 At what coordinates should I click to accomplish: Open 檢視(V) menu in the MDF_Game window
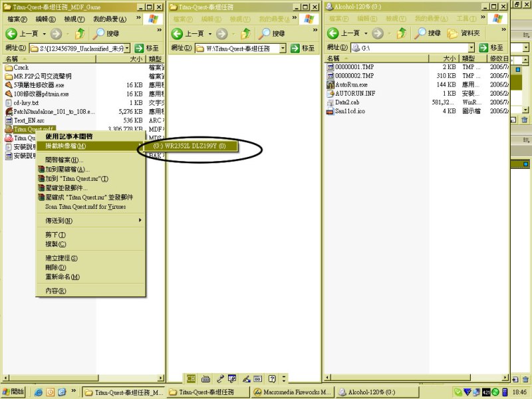coord(74,19)
